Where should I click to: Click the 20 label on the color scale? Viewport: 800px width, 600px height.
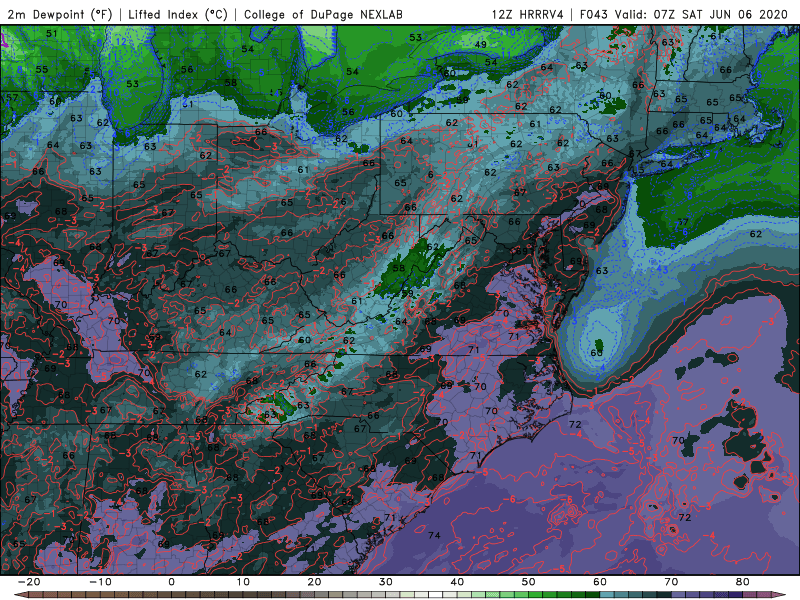(x=314, y=582)
